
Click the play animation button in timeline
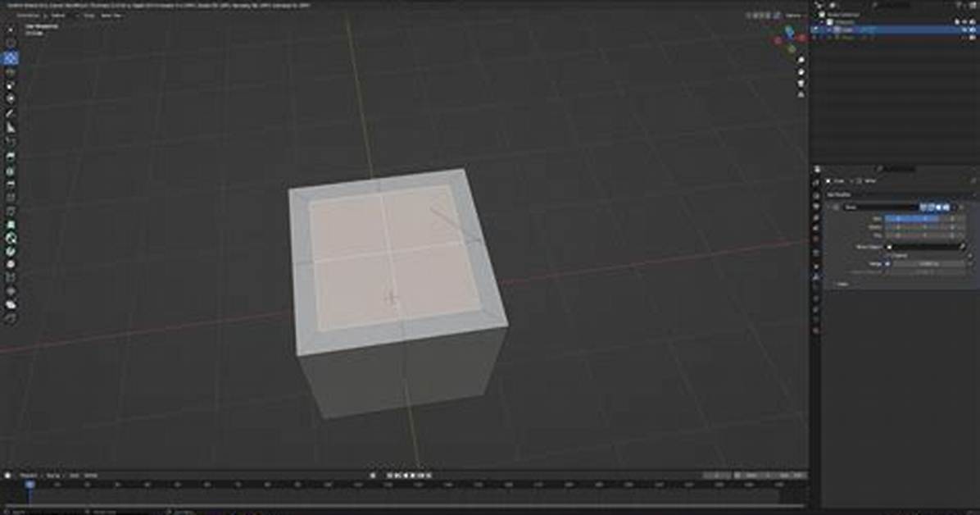click(413, 476)
